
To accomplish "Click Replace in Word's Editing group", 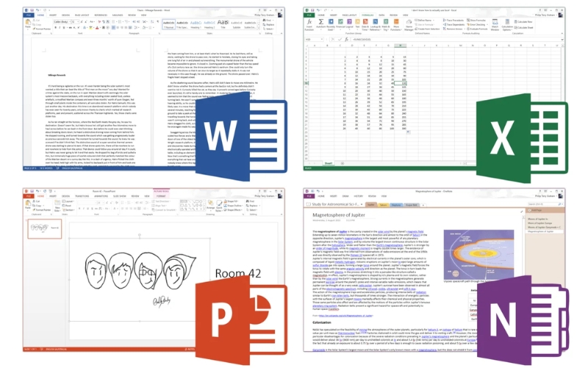I will click(268, 25).
